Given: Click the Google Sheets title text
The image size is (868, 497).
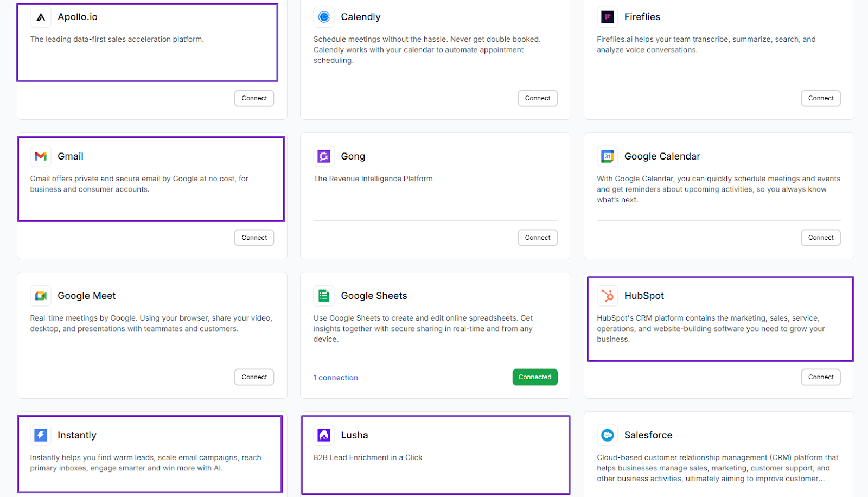Looking at the screenshot, I should 374,296.
